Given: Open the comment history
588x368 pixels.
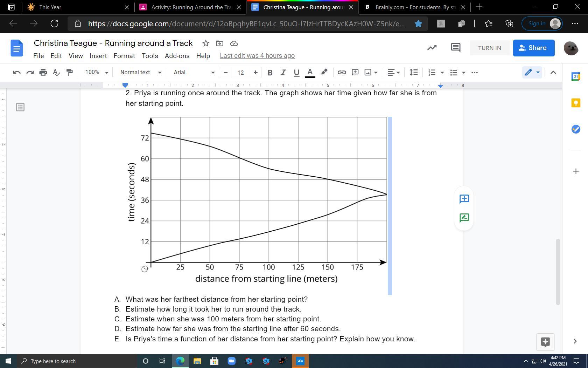Looking at the screenshot, I should tap(455, 48).
